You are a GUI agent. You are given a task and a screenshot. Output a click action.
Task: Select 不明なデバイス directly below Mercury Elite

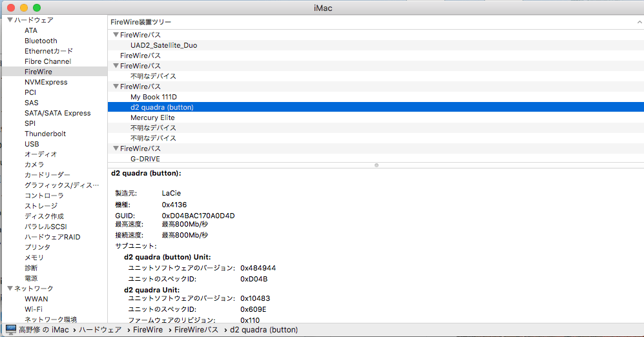(x=376, y=128)
